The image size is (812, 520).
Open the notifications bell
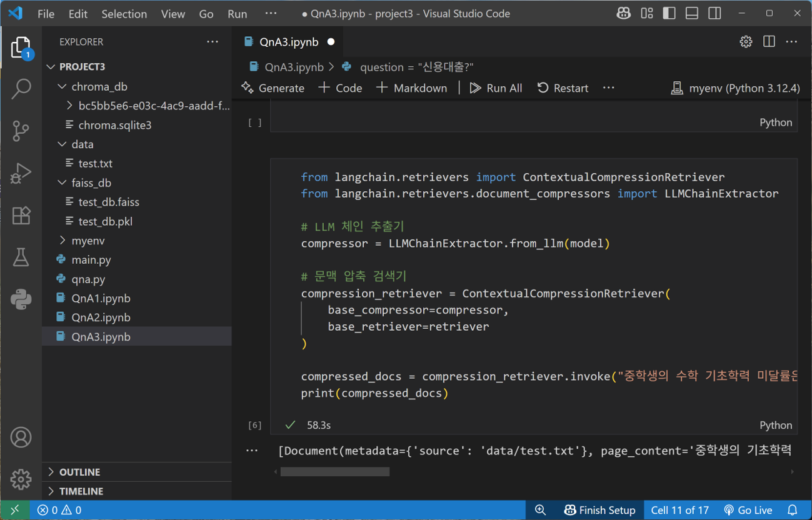792,510
